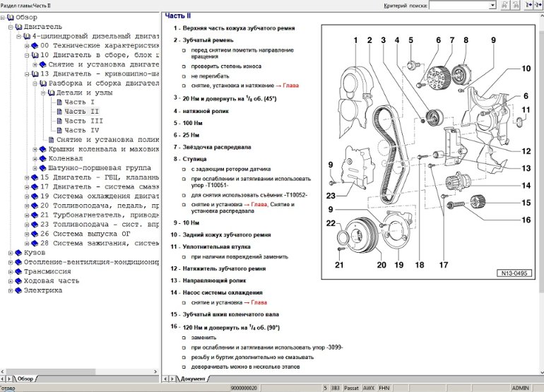Select the Часть II tree entry

click(x=81, y=112)
